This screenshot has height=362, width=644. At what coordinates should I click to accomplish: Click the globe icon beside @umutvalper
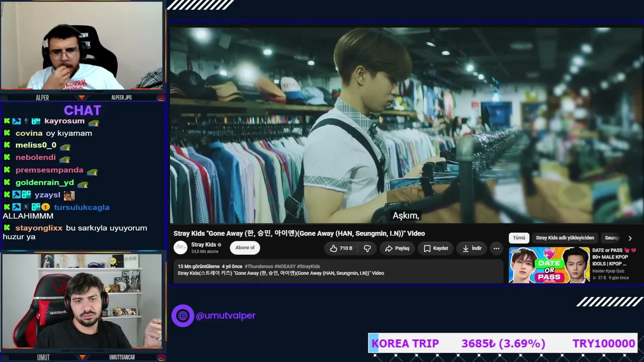tap(183, 316)
